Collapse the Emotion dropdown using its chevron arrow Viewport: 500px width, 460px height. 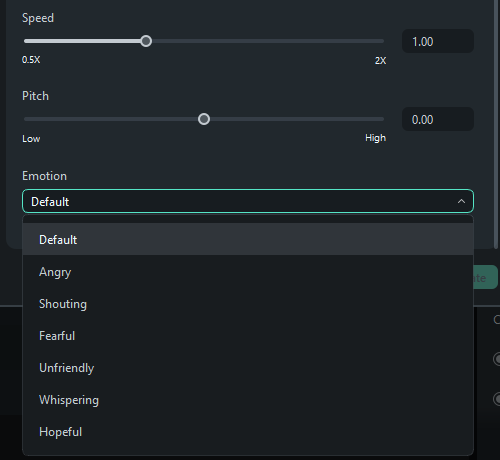(x=461, y=201)
